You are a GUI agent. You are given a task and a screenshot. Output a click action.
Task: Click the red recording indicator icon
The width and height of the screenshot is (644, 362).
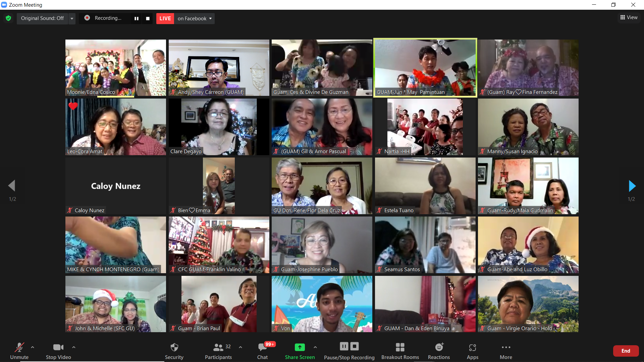coord(87,18)
